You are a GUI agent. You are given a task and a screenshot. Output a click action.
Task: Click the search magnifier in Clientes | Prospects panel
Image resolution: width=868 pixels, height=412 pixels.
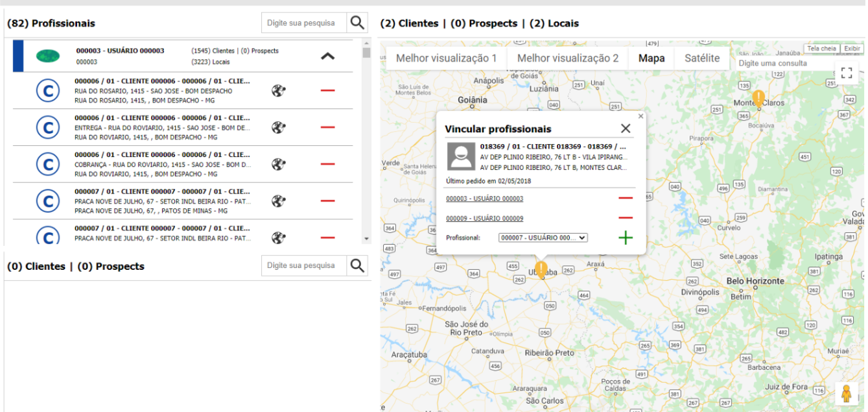pyautogui.click(x=357, y=265)
